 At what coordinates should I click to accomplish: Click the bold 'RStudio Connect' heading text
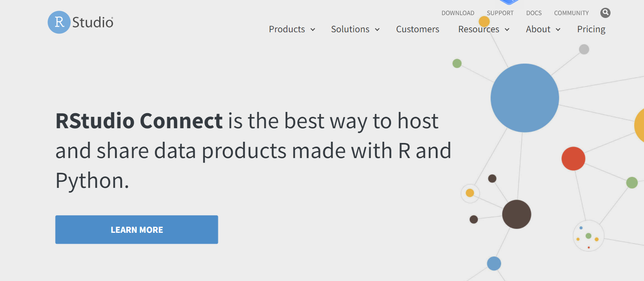click(139, 121)
